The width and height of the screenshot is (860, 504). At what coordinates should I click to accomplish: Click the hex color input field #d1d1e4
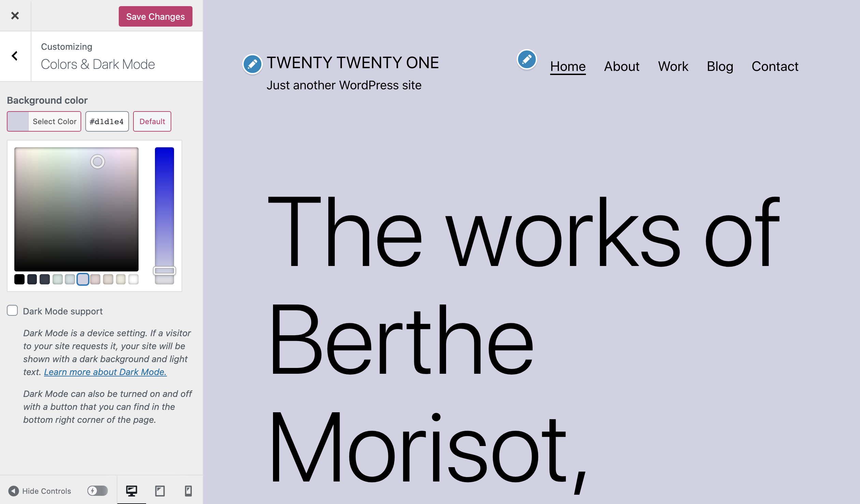(x=106, y=121)
